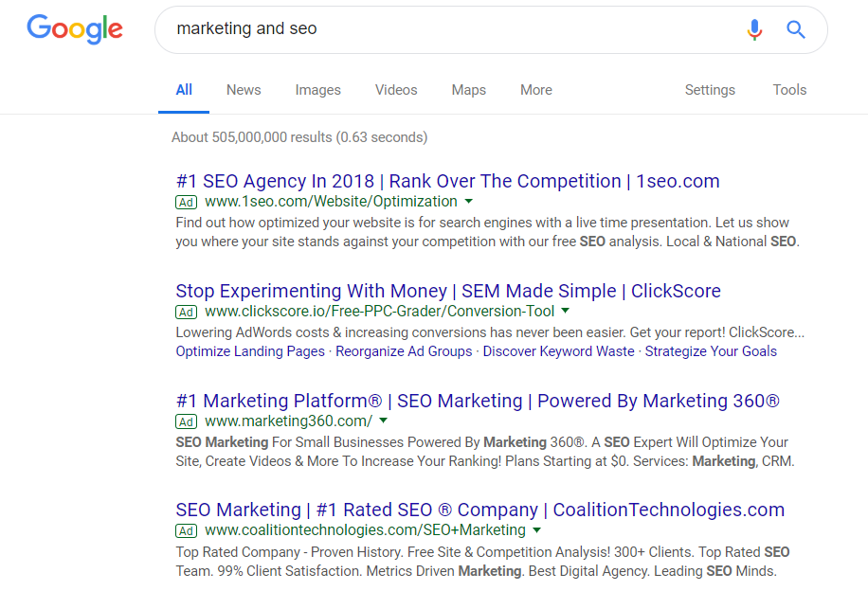Open the dropdown arrow beside coalitiontechnologies.com URL
This screenshot has height=609, width=868.
coord(537,530)
